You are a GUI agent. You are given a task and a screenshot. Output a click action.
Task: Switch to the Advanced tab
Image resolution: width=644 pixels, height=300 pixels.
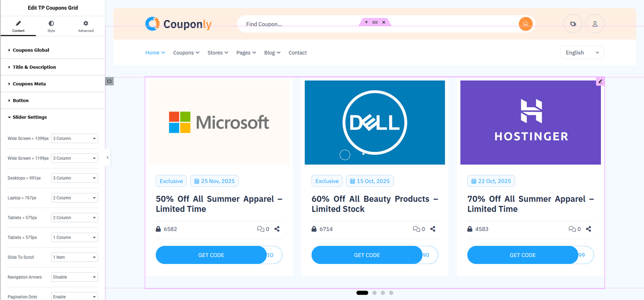click(85, 26)
